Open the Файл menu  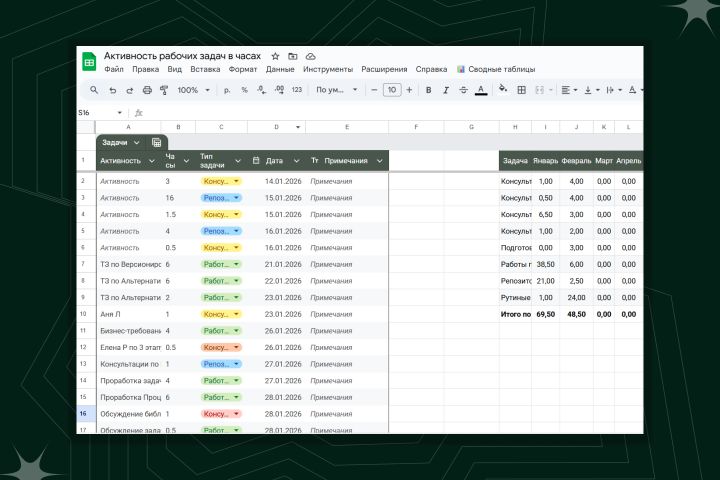tap(113, 69)
